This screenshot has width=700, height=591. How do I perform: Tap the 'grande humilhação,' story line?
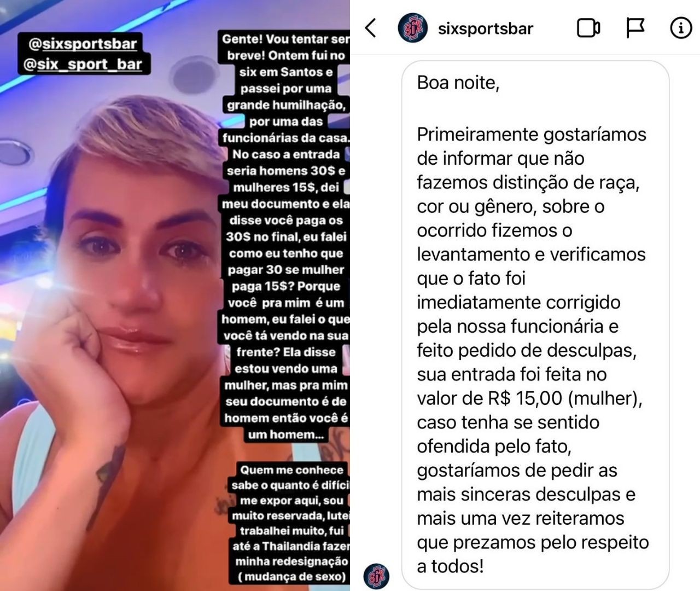point(285,105)
